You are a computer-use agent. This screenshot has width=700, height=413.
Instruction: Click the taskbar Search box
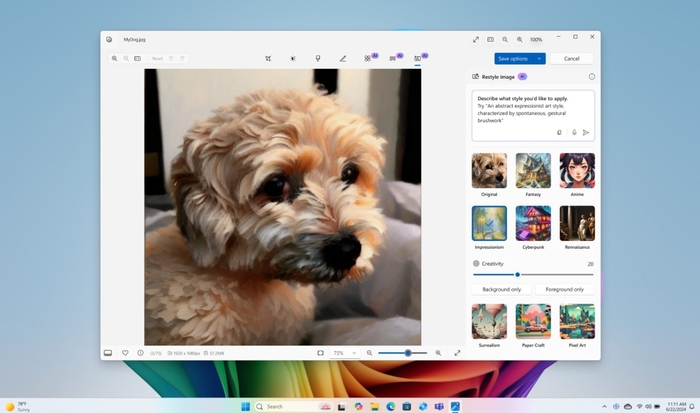point(293,406)
